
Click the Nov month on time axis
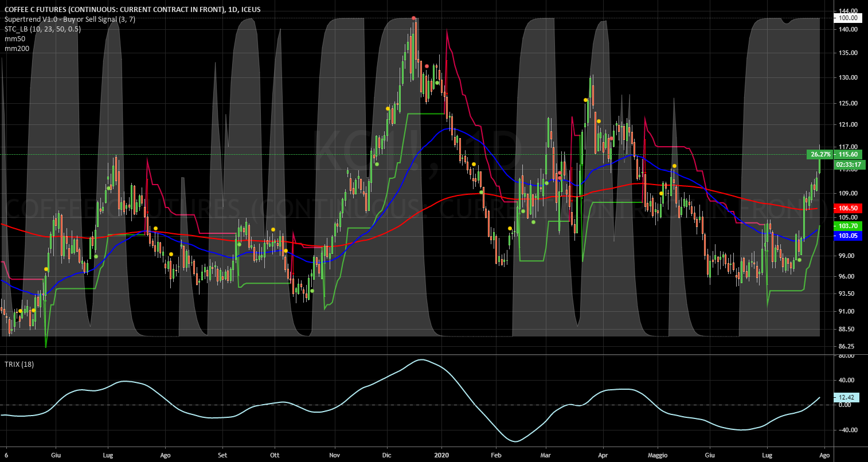point(336,456)
